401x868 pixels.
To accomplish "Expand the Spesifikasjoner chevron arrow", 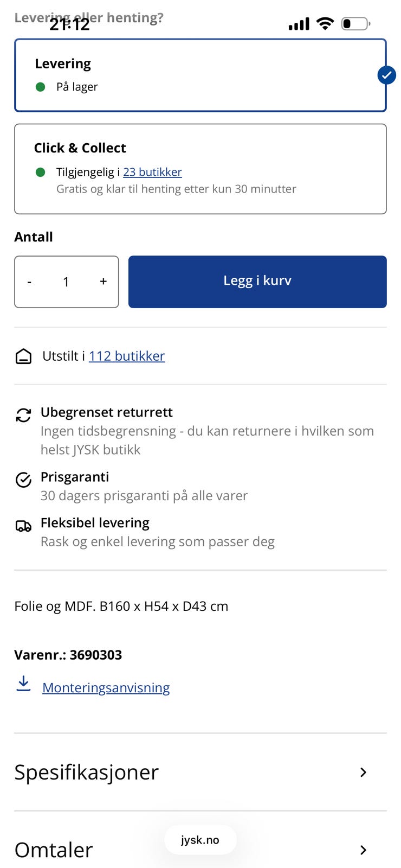I will [363, 772].
